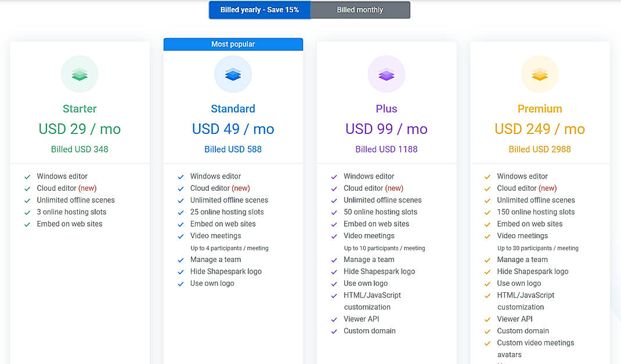Image resolution: width=621 pixels, height=364 pixels.
Task: Click the Premium Manage a team checkmark
Action: (x=488, y=260)
